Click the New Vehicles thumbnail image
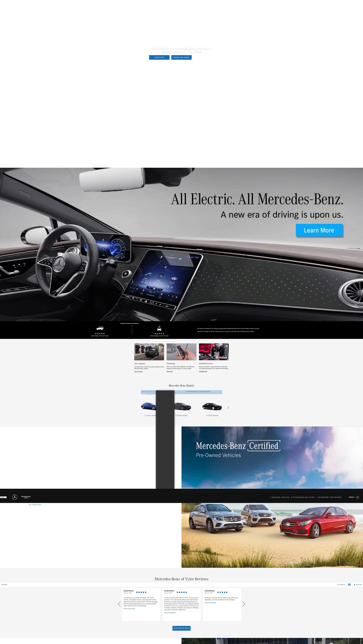363x644 pixels. click(149, 352)
